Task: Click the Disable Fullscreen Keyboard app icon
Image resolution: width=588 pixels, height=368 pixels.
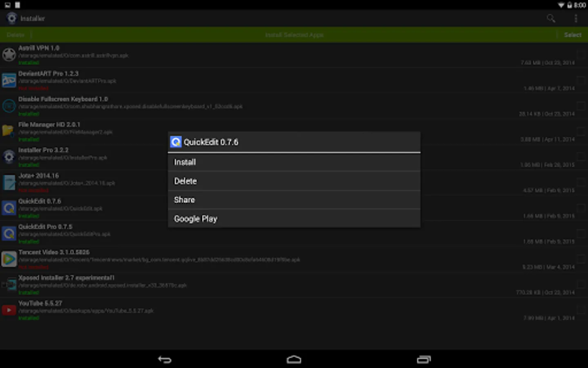Action: [x=9, y=106]
